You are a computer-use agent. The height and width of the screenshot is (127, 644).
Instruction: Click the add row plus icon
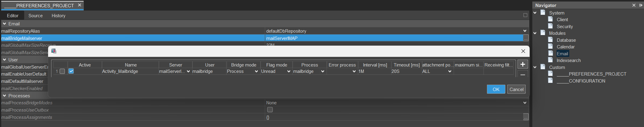pyautogui.click(x=523, y=64)
